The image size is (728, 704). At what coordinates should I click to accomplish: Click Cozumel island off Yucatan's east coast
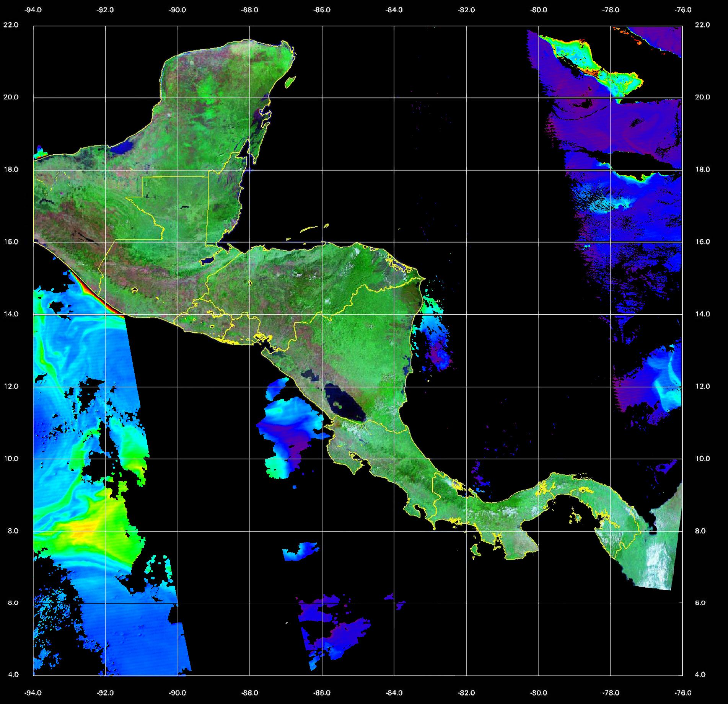[x=290, y=81]
